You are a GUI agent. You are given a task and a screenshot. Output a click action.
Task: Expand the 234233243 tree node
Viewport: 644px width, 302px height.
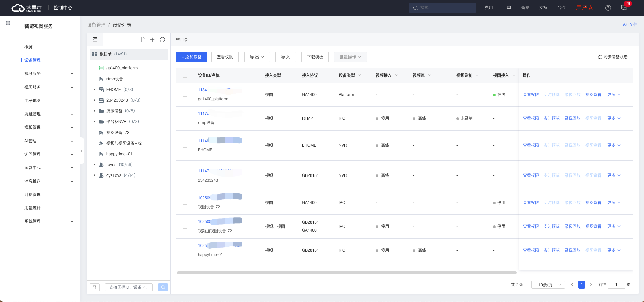click(94, 100)
